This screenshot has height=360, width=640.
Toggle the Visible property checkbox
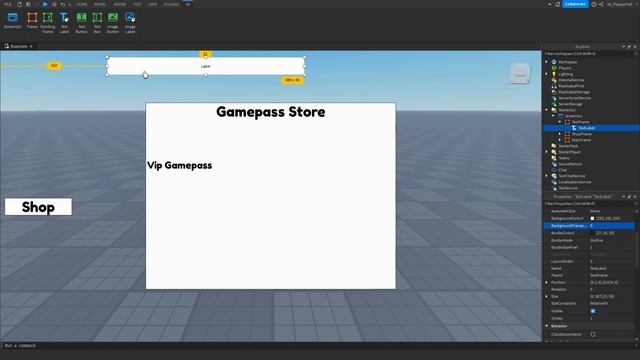click(593, 311)
